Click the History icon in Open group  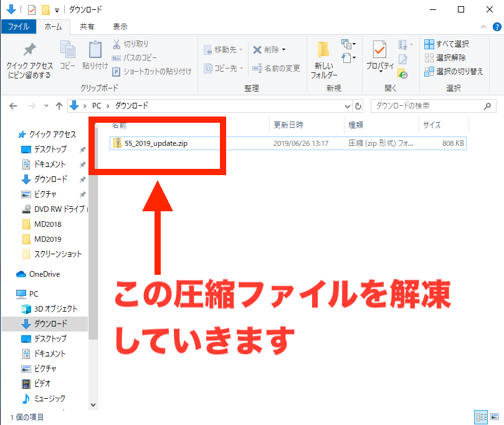click(402, 74)
